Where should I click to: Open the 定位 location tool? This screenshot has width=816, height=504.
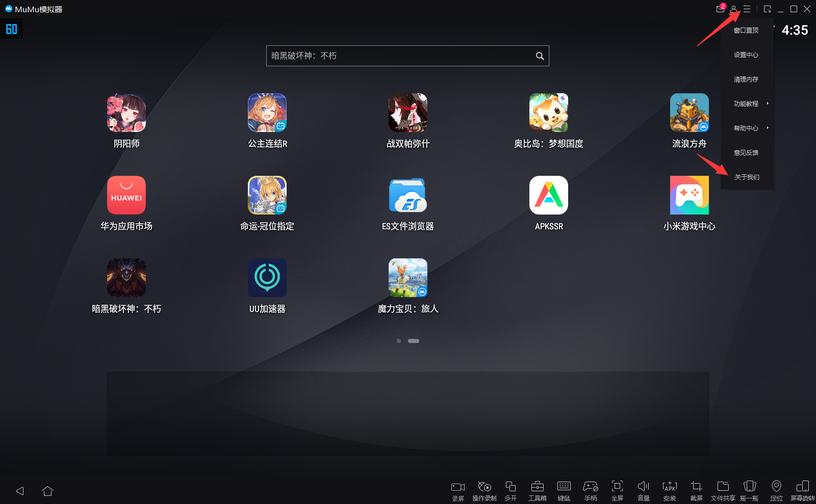point(776,491)
